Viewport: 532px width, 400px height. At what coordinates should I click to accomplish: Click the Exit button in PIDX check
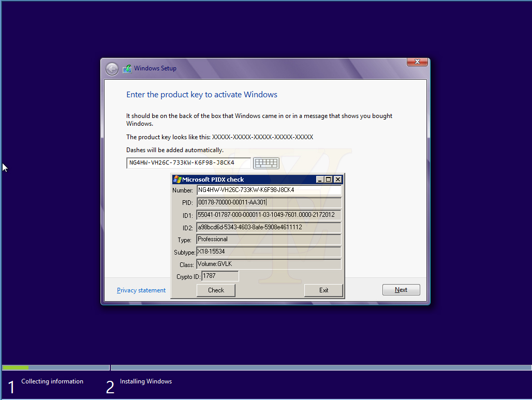click(323, 290)
